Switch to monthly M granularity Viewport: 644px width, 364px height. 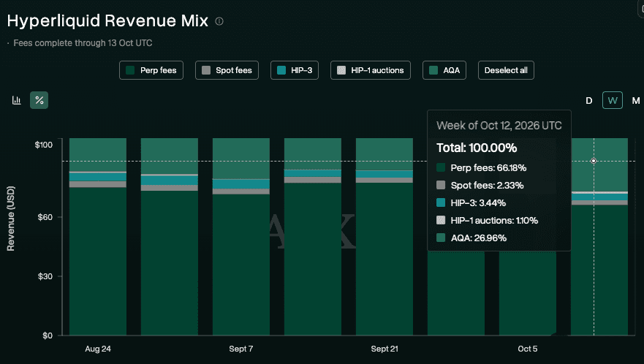pos(636,101)
